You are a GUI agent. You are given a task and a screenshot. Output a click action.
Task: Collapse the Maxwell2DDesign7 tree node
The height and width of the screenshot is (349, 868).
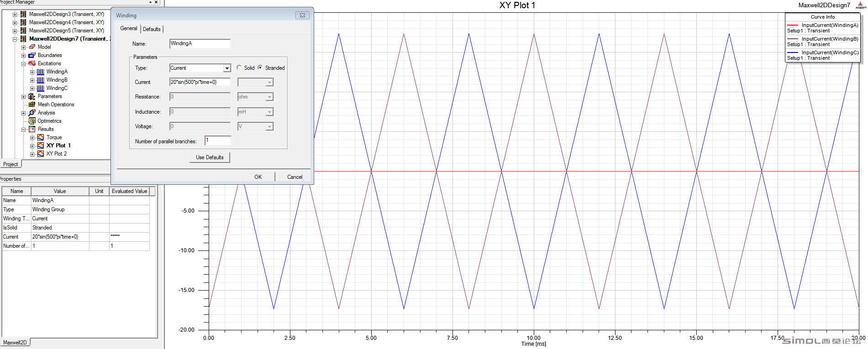(15, 39)
